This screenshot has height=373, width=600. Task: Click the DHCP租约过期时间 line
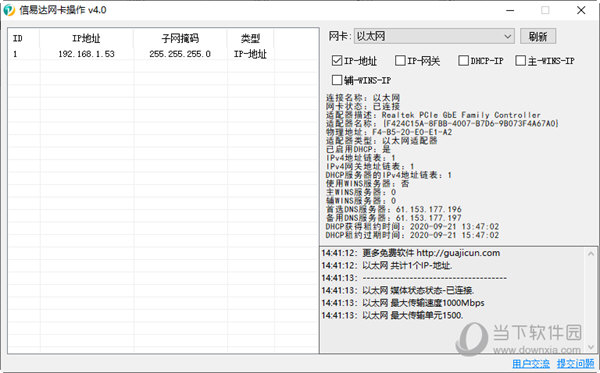click(412, 235)
